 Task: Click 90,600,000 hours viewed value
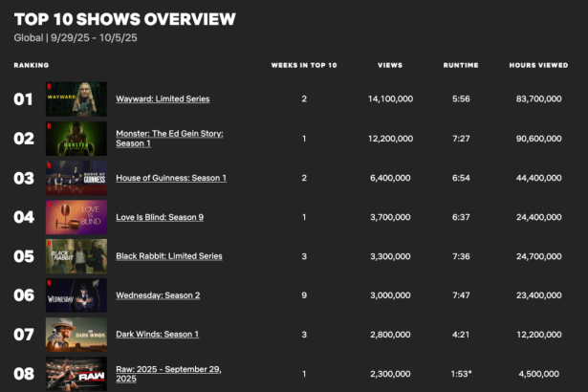tap(539, 139)
